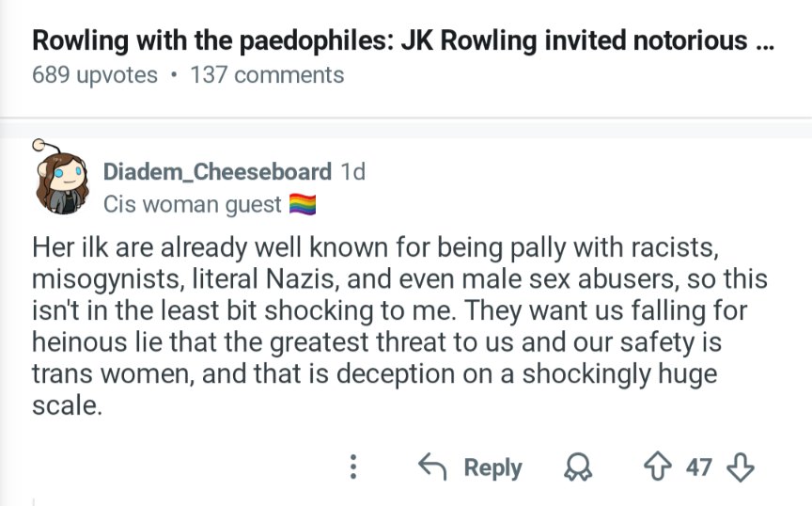Click the '1d' comment timestamp
The image size is (812, 506).
[x=352, y=171]
